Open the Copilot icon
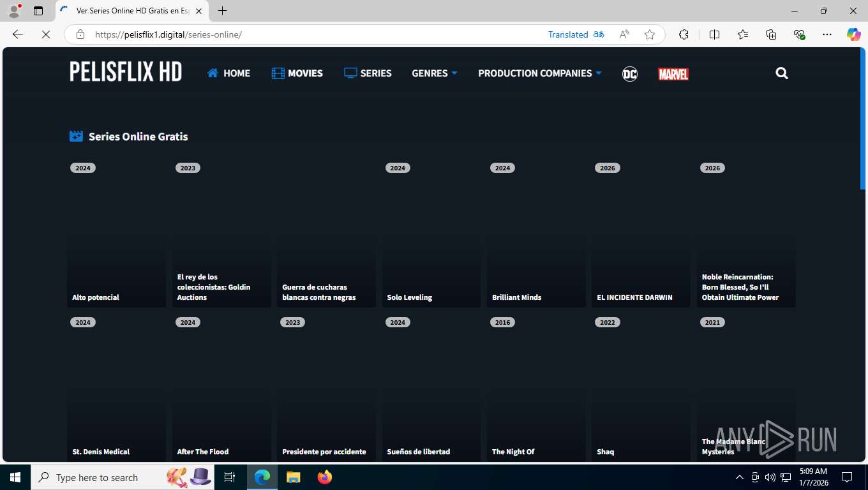This screenshot has height=490, width=868. tap(854, 34)
